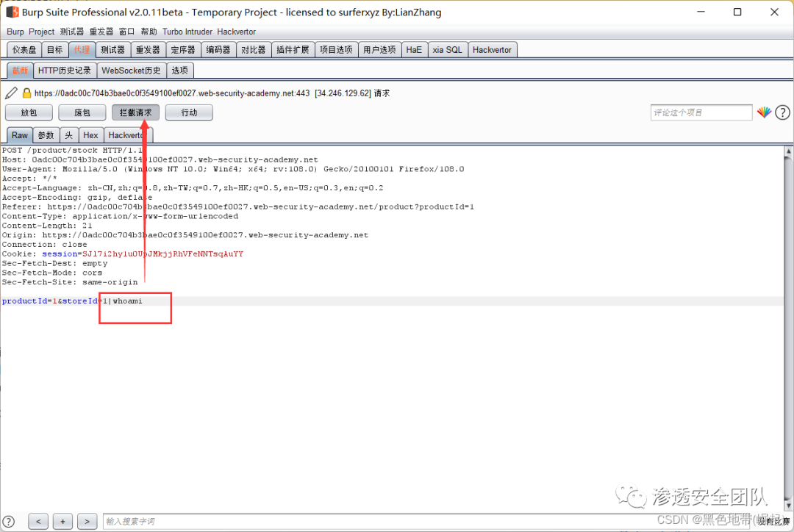Switch to the 测试器 main tab
Screen dimensions: 794x532
coord(112,50)
